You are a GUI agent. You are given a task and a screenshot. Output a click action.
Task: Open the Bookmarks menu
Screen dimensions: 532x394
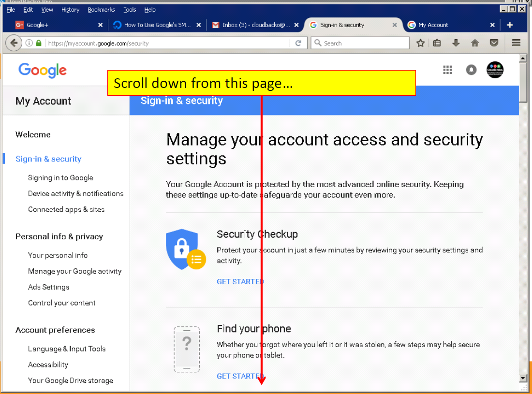101,10
